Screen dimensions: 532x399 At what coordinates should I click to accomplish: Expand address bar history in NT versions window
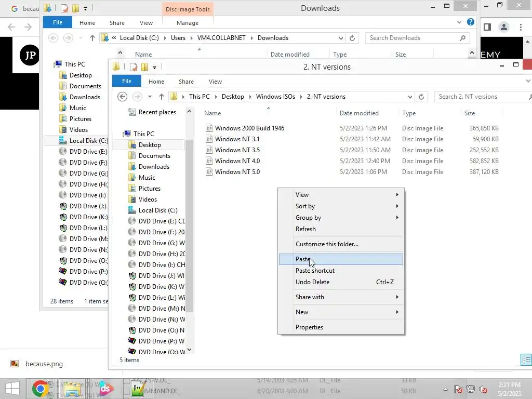[410, 97]
